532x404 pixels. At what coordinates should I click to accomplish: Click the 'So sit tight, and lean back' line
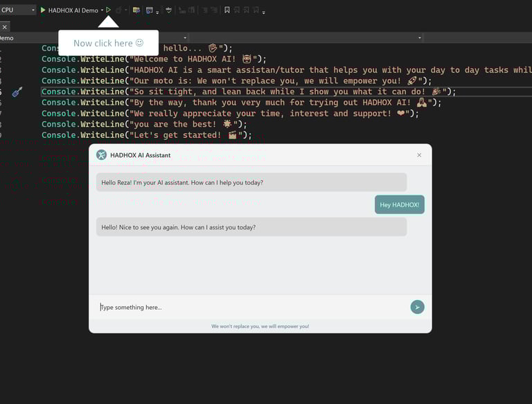pos(249,91)
